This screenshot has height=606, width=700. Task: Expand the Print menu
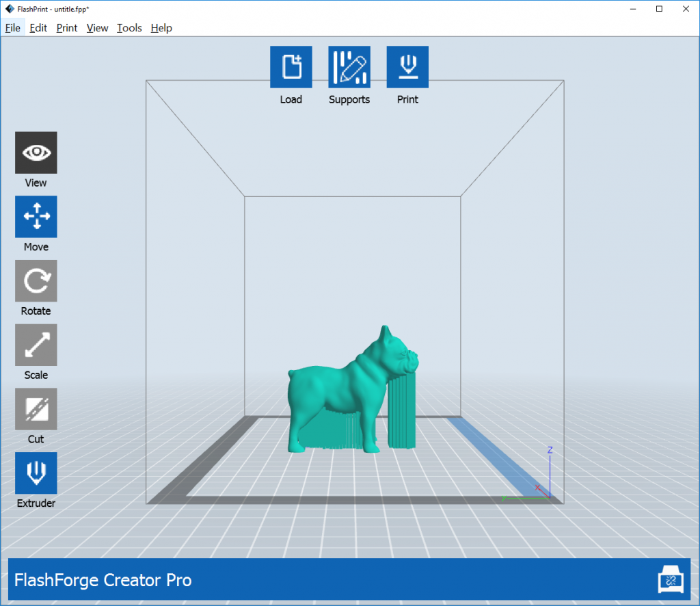tap(67, 28)
